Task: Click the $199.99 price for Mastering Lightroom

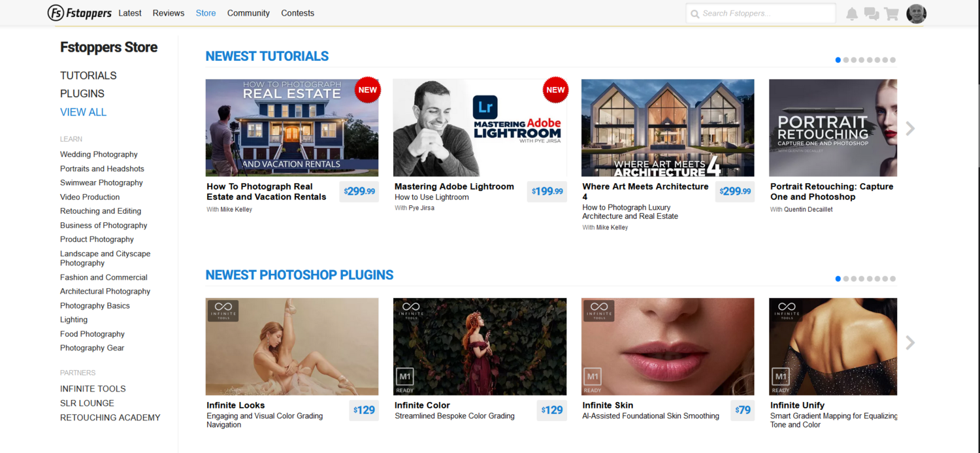Action: pos(547,192)
